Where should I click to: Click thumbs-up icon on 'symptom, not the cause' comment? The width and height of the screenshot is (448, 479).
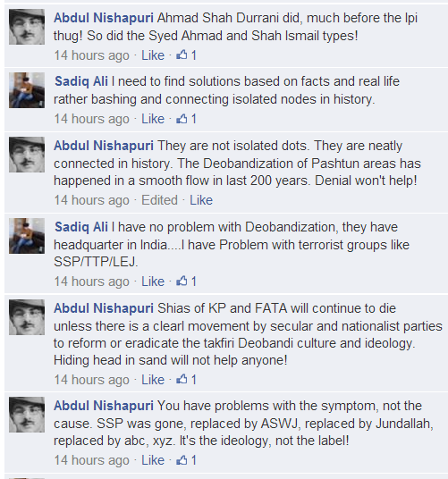tap(182, 460)
